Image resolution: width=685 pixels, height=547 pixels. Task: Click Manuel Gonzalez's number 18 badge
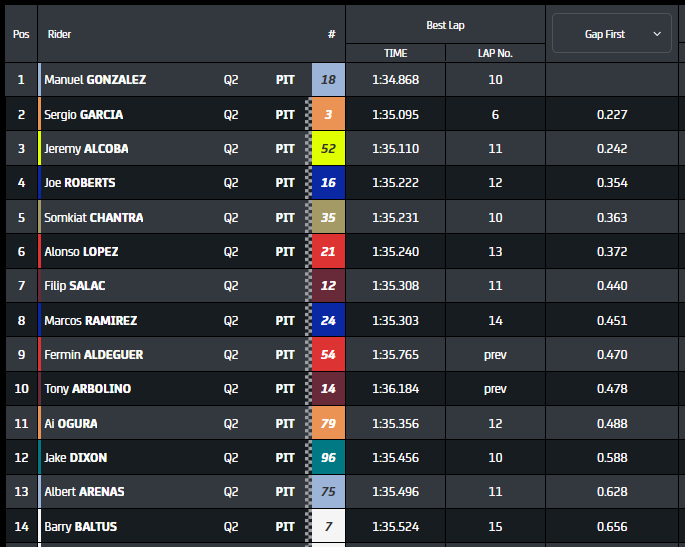pos(328,80)
